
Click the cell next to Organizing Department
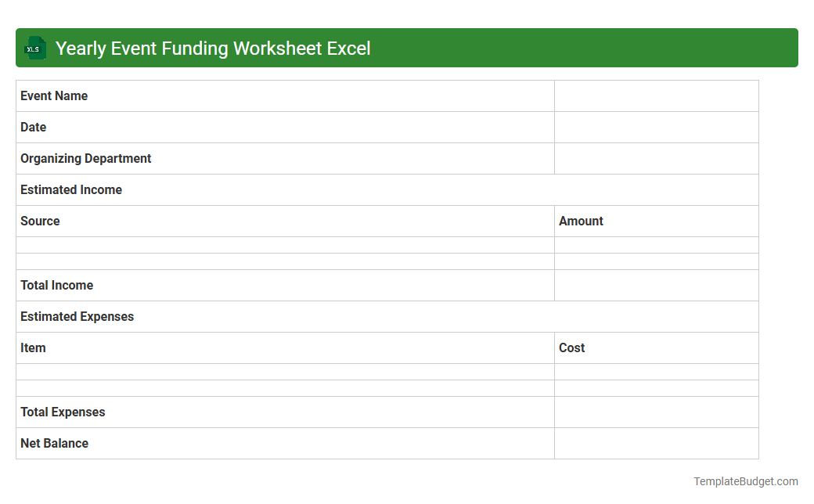click(x=656, y=158)
